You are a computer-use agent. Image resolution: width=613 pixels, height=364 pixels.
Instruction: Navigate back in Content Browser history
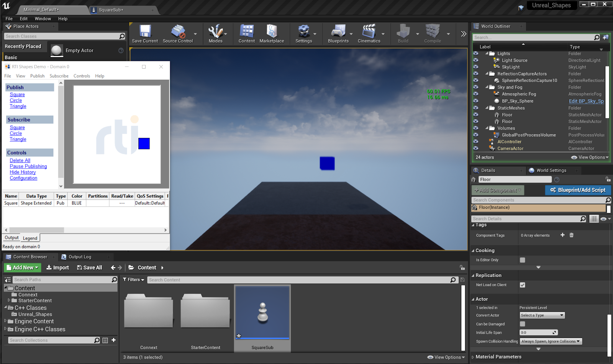tap(113, 268)
